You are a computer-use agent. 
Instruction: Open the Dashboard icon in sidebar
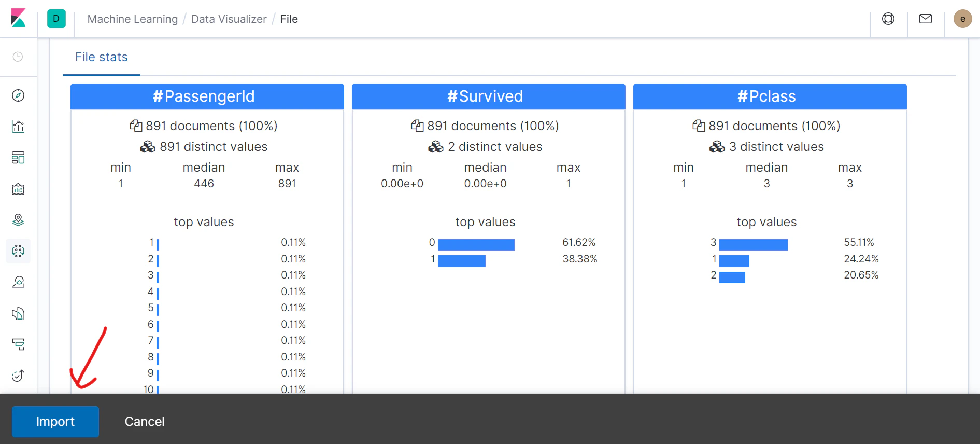coord(18,158)
